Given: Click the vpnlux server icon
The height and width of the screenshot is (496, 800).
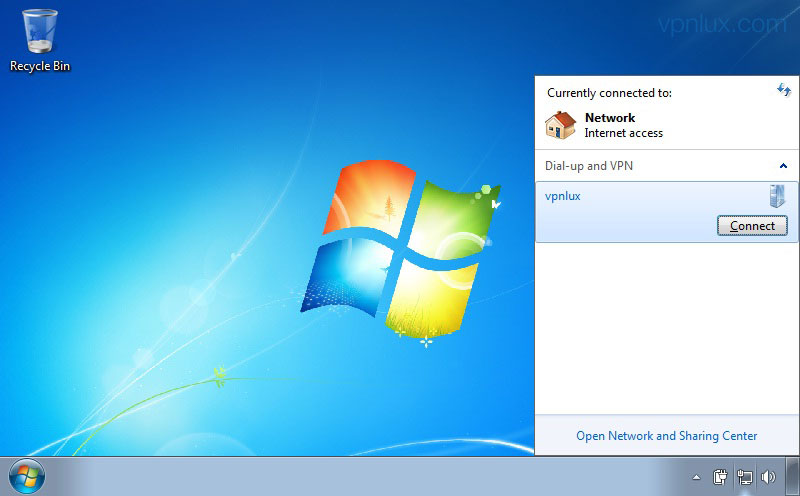Looking at the screenshot, I should click(777, 196).
